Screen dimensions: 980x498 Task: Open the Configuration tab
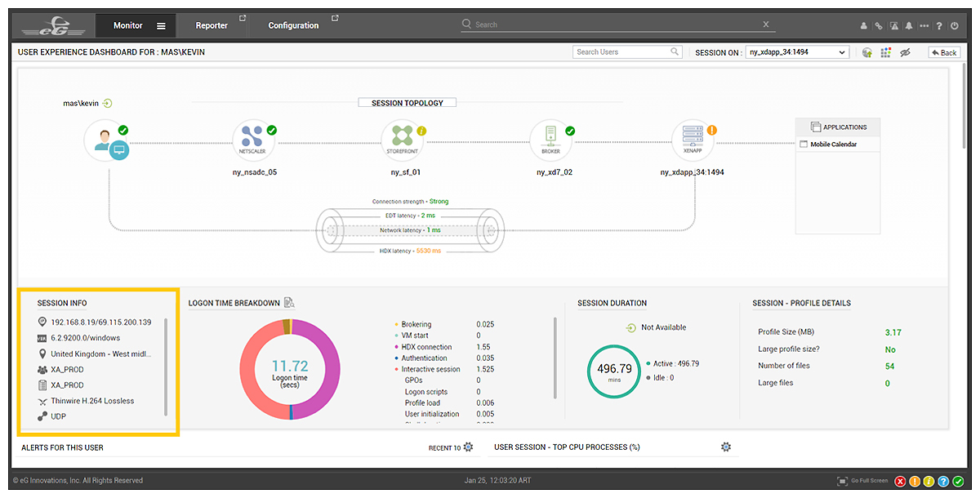293,25
